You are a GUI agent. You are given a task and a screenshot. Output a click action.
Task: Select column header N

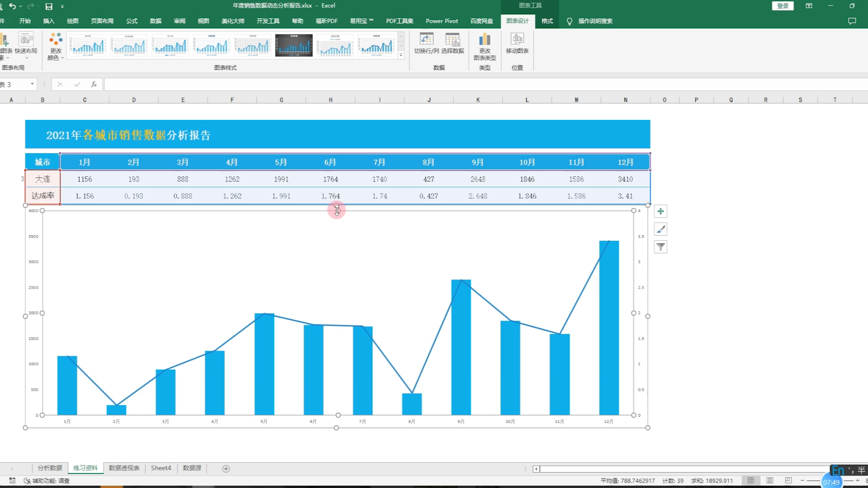pyautogui.click(x=625, y=100)
